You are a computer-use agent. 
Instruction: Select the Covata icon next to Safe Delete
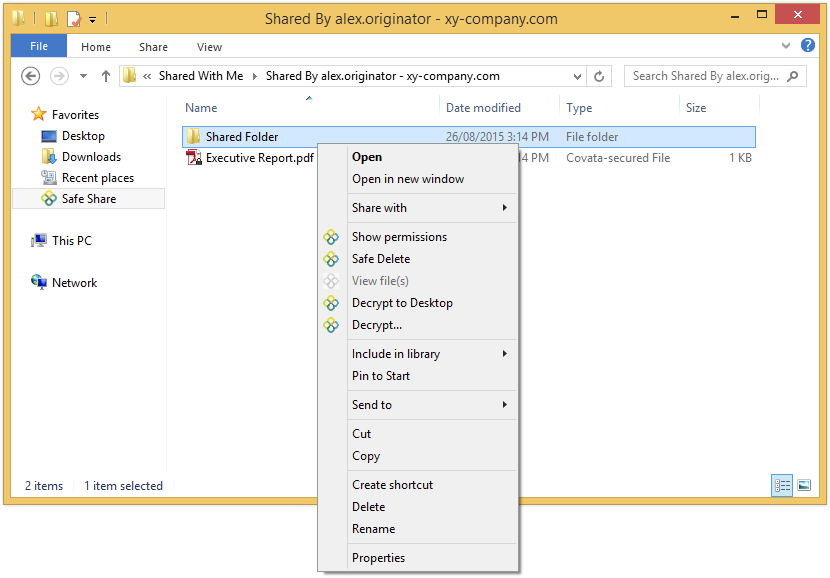(331, 259)
